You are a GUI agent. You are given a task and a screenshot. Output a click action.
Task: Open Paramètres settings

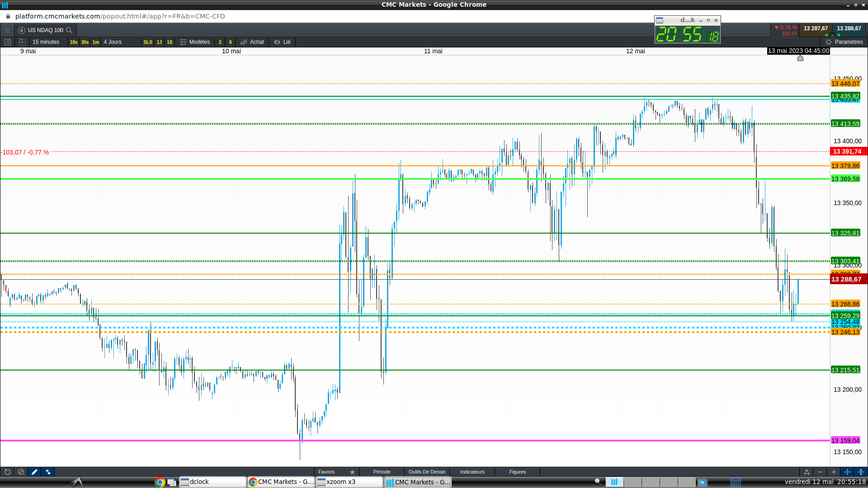(844, 42)
